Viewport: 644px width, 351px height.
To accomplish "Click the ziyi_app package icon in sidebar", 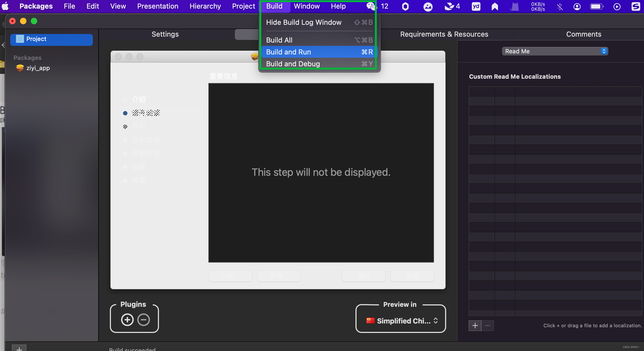I will tap(20, 68).
